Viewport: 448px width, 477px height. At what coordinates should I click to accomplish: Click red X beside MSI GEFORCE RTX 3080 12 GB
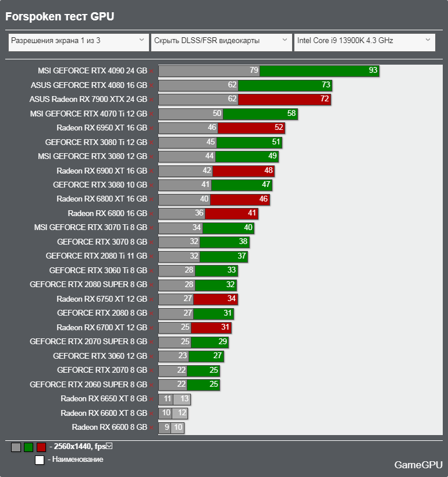click(151, 157)
